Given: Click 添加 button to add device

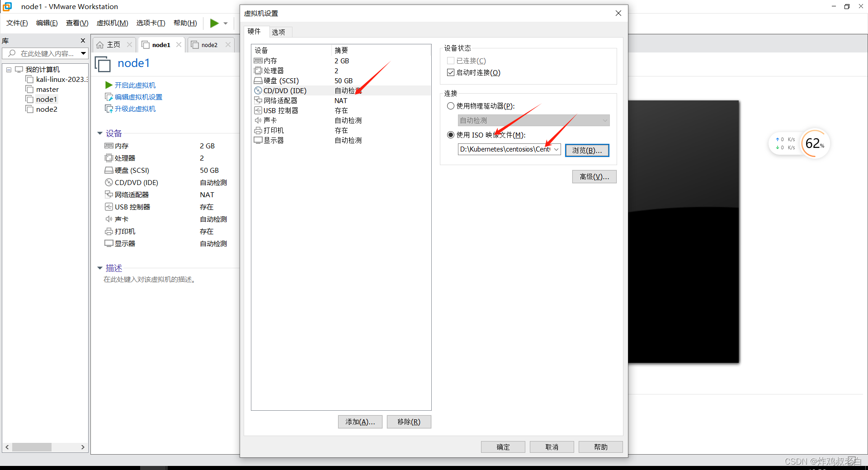Looking at the screenshot, I should point(360,422).
